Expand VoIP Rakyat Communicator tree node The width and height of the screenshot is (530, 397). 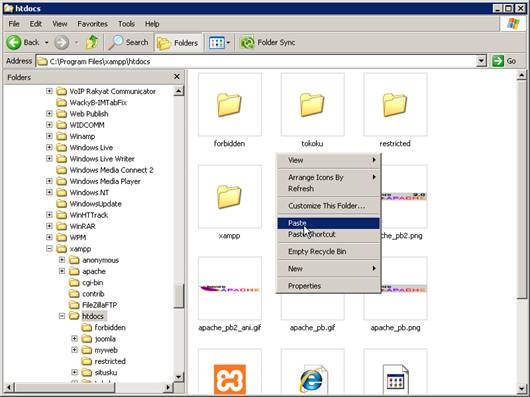pyautogui.click(x=49, y=91)
